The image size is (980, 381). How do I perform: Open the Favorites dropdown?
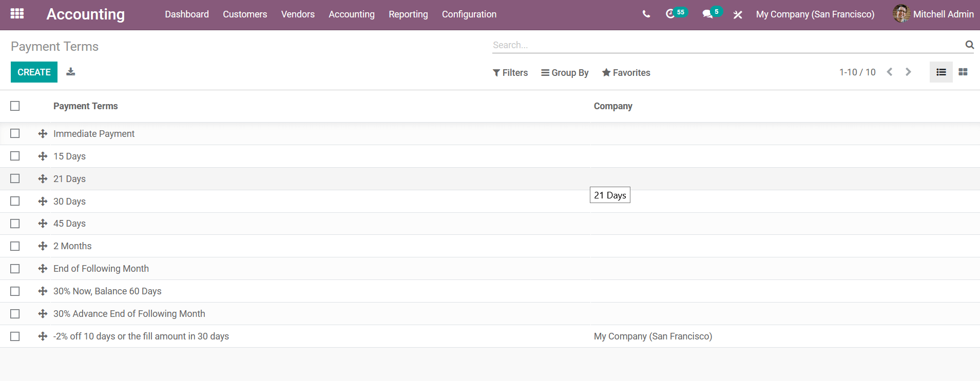tap(626, 73)
